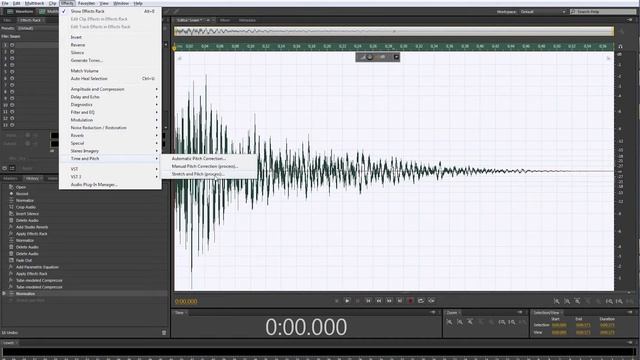Click third zoom icon in Zoom panel
640x360 pixels.
pos(470,322)
